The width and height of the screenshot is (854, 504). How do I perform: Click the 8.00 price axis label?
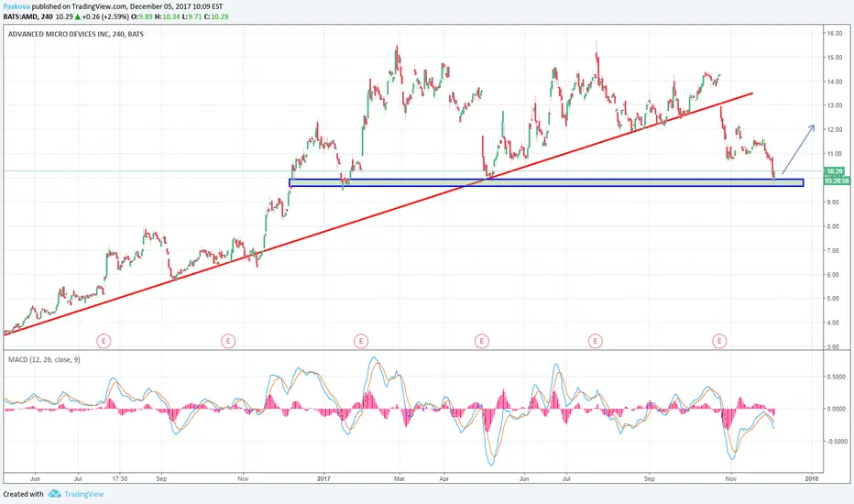(x=833, y=226)
